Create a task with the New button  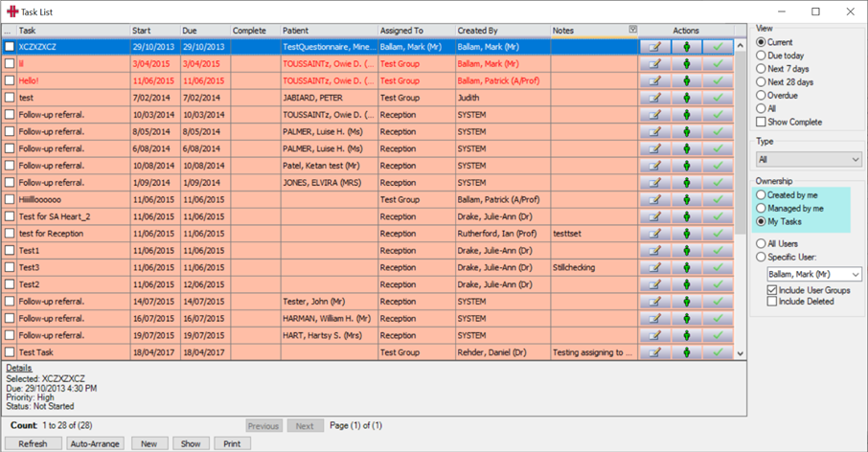coord(149,443)
